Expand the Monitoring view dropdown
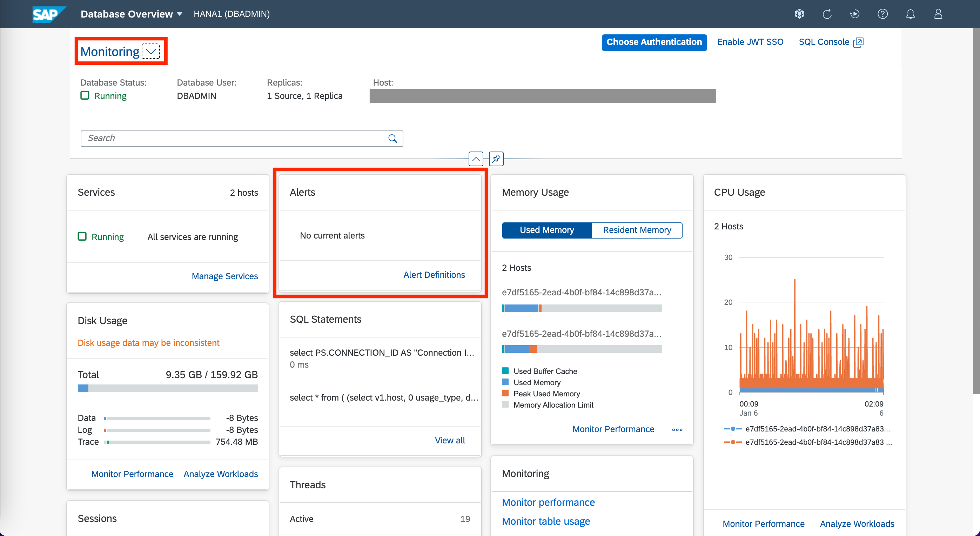Image resolution: width=980 pixels, height=536 pixels. (151, 51)
